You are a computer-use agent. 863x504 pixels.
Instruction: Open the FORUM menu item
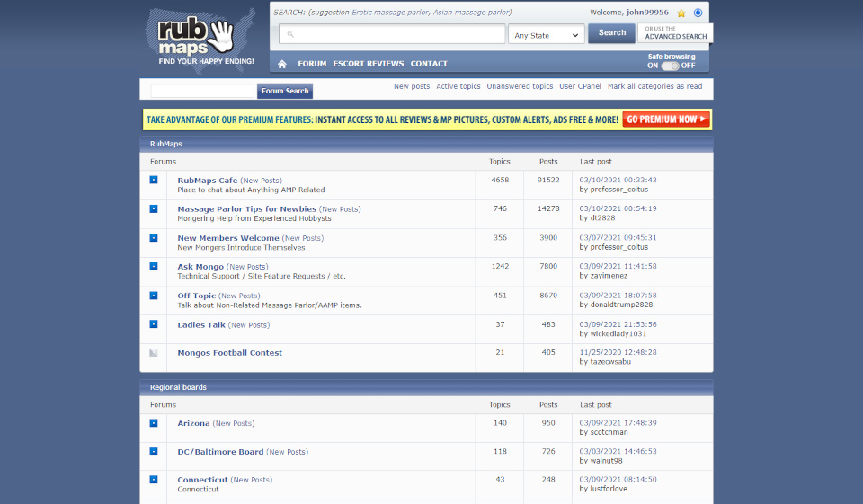(312, 64)
